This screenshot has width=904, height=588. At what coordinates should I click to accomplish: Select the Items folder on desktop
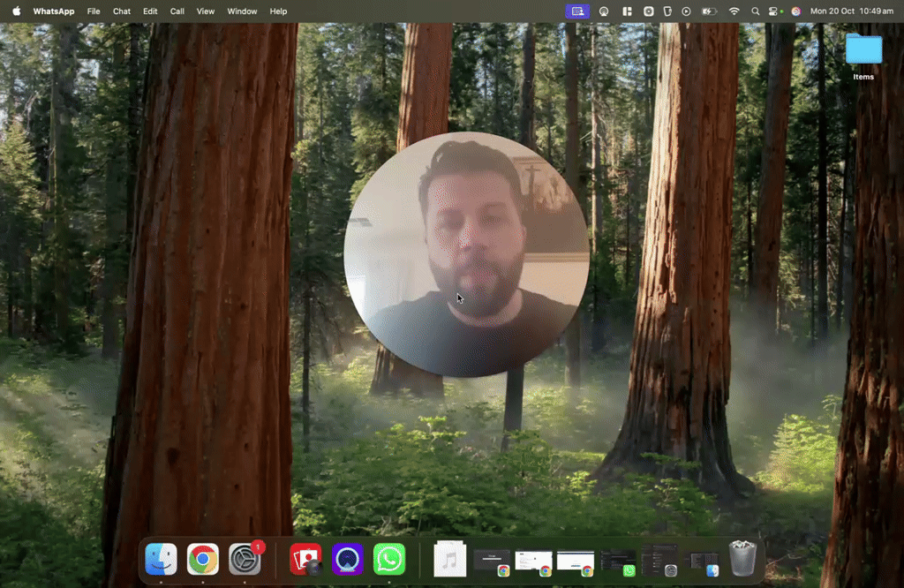pyautogui.click(x=863, y=57)
